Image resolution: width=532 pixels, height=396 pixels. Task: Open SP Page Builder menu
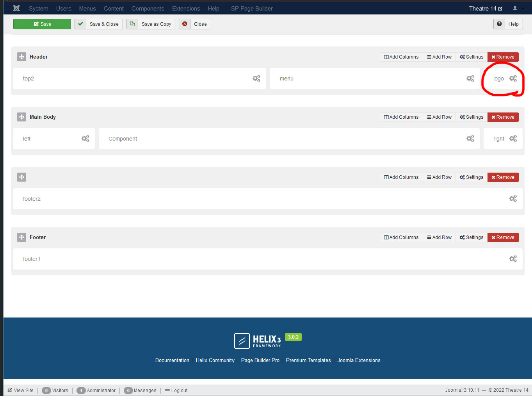[252, 8]
